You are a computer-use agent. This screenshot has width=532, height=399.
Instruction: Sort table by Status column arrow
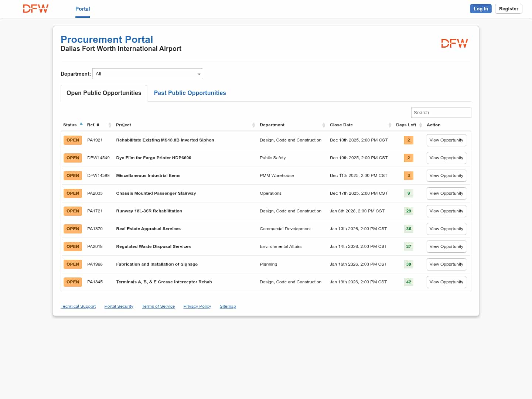coord(81,124)
